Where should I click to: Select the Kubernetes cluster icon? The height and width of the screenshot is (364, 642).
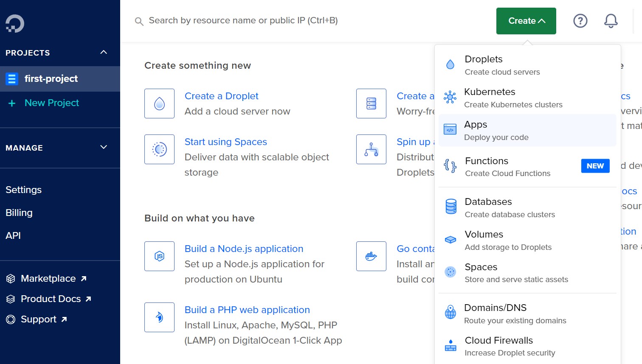point(450,97)
